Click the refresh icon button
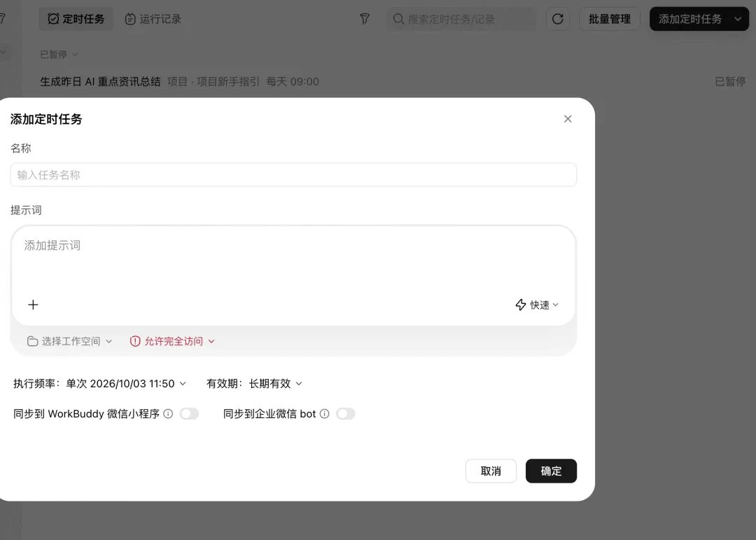 point(558,19)
